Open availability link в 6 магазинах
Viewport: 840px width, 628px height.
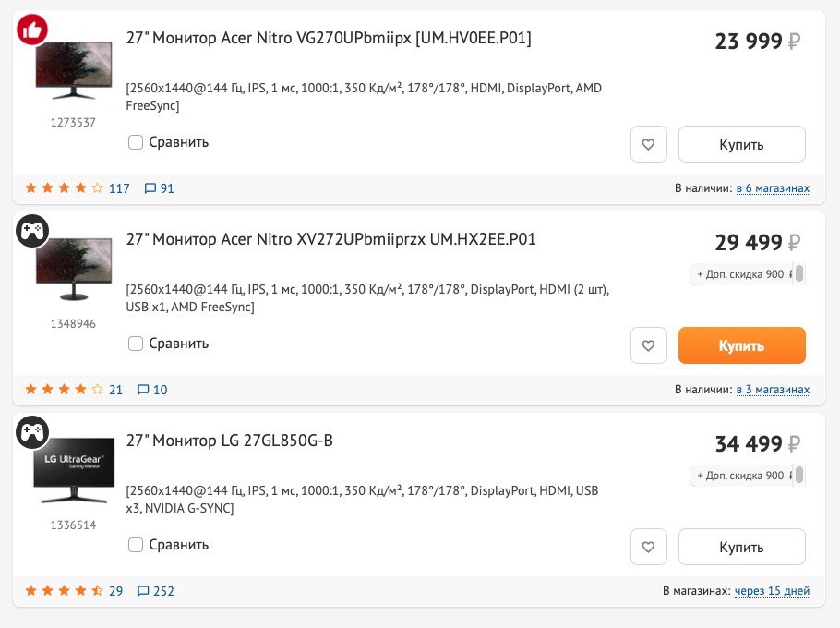tap(773, 188)
